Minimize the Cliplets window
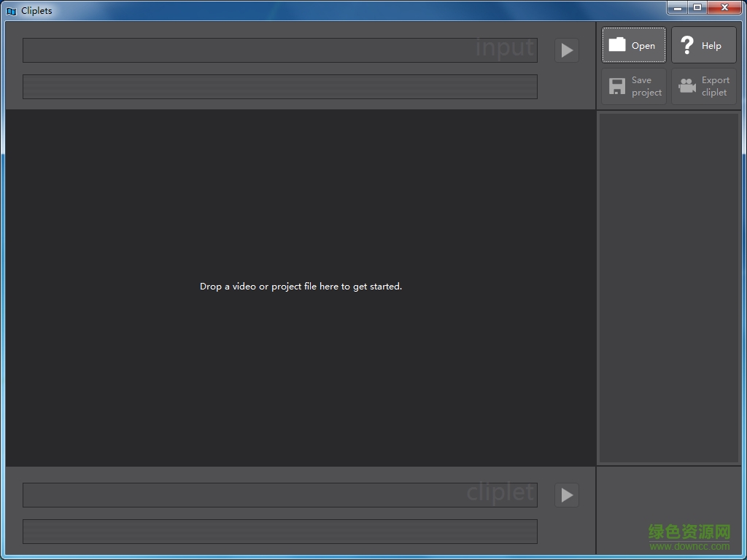747x560 pixels. (x=678, y=7)
